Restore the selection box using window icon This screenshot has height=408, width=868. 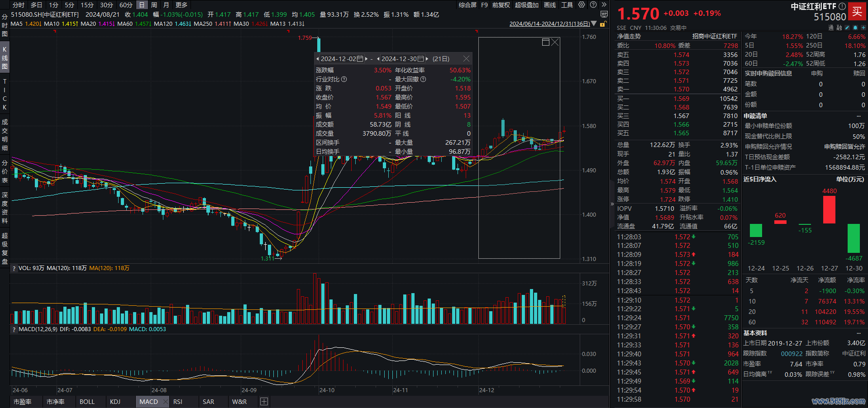pos(546,42)
